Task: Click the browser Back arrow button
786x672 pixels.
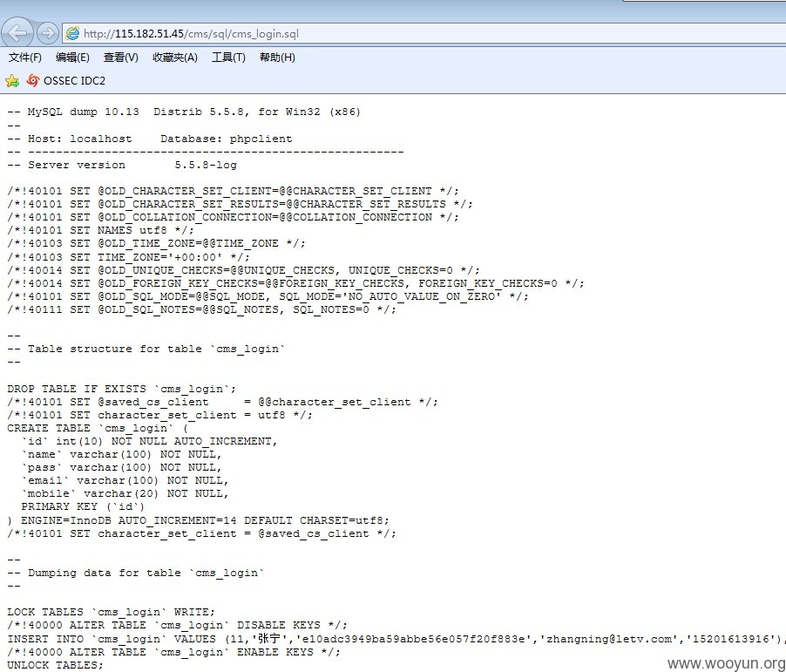Action: [17, 33]
